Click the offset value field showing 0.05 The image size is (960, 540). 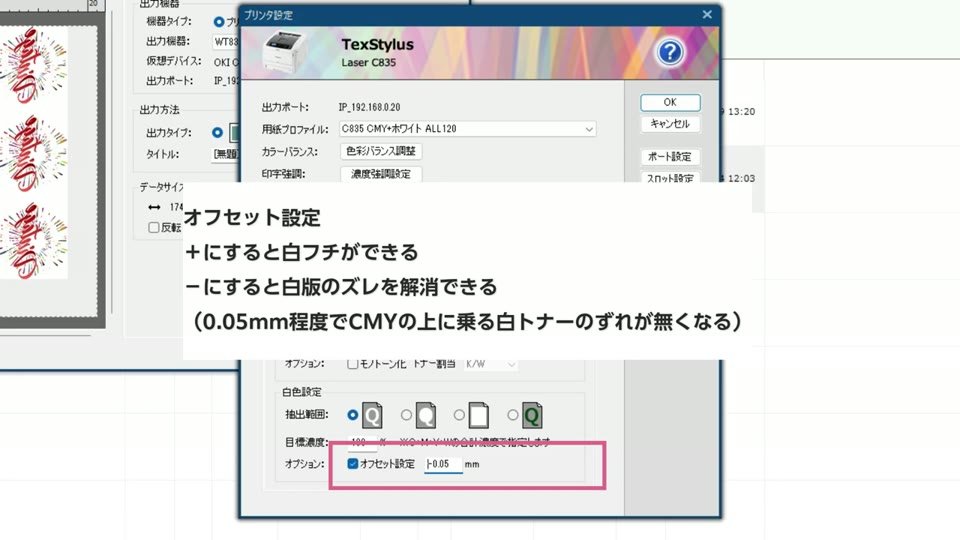point(443,464)
